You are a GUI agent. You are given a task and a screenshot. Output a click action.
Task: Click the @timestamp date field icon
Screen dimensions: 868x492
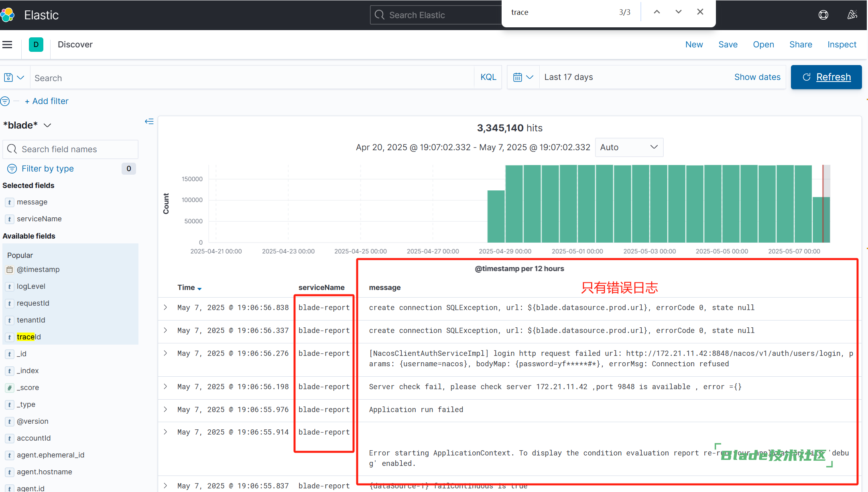tap(10, 269)
